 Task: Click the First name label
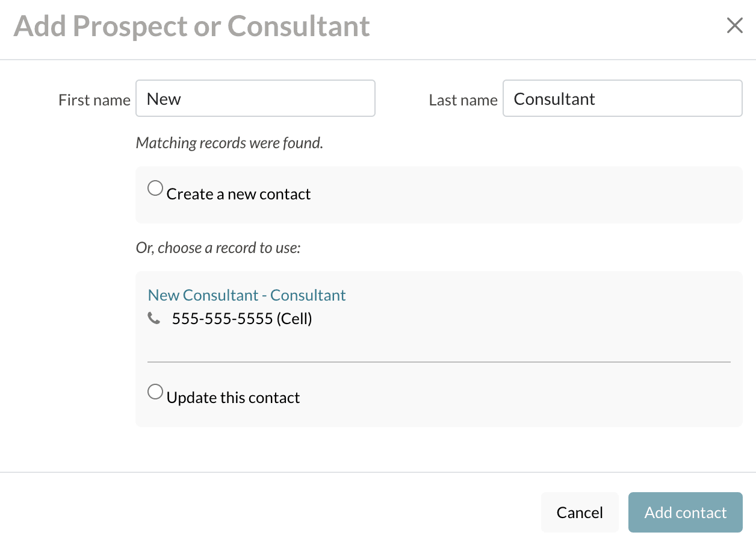tap(94, 100)
